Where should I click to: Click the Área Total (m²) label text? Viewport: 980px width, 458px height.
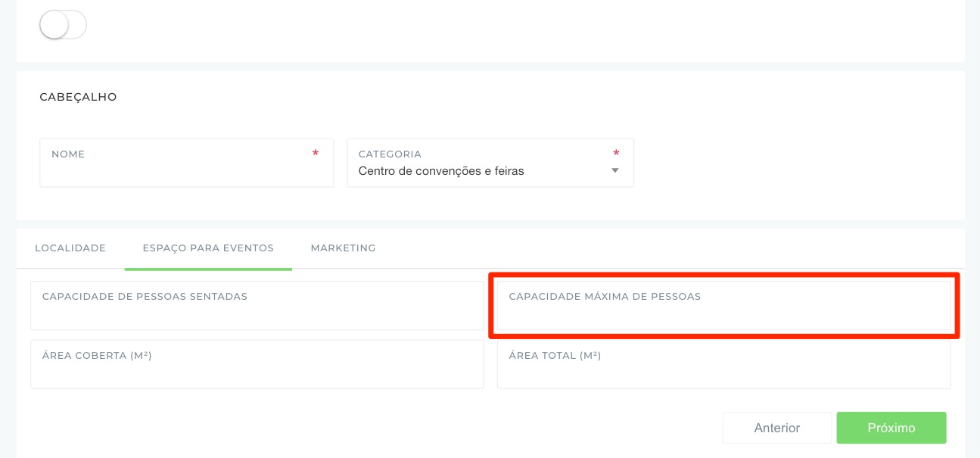pos(555,356)
